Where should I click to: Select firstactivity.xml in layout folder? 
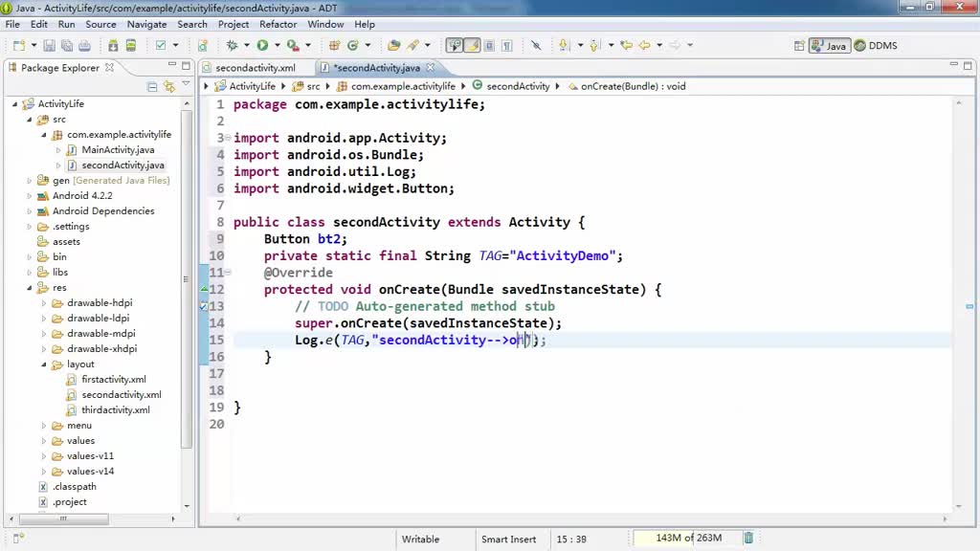[113, 379]
